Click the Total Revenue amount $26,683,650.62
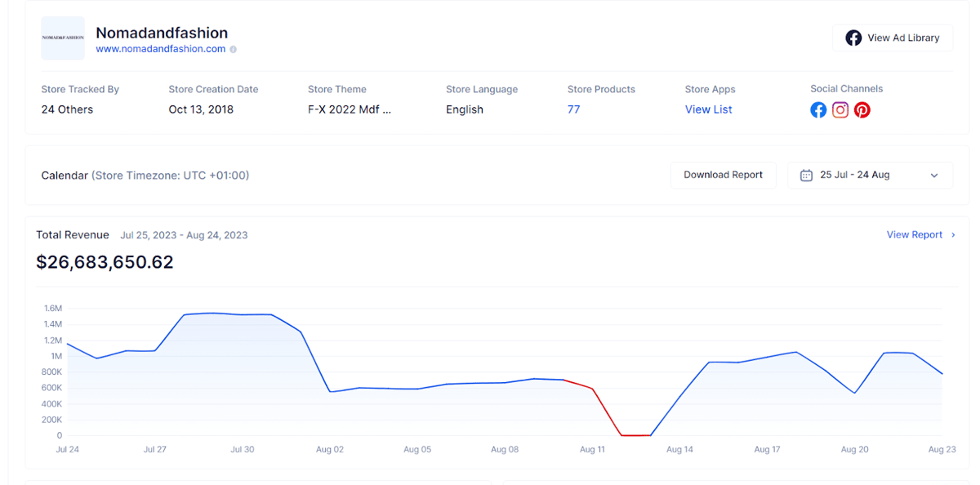This screenshot has width=980, height=485. click(105, 262)
